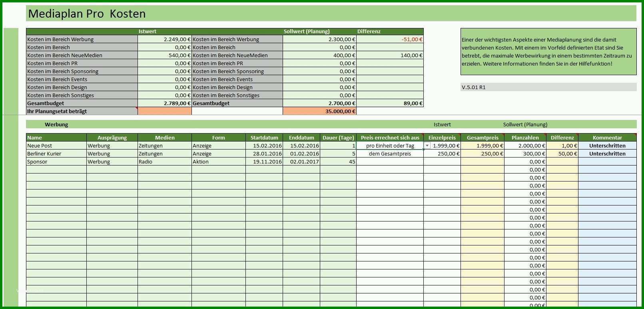This screenshot has width=644, height=309.
Task: Click the Gesamtbudget Istwert 2.789,00 €
Action: [165, 104]
